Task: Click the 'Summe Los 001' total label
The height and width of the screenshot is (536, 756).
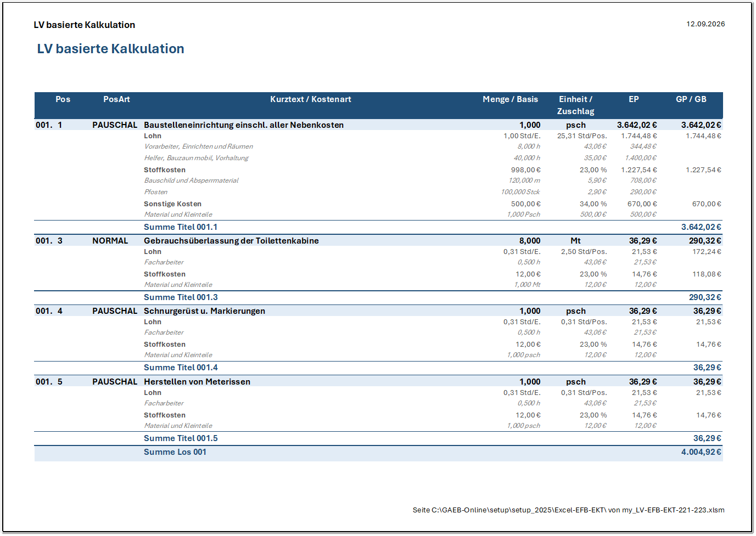Action: (175, 452)
